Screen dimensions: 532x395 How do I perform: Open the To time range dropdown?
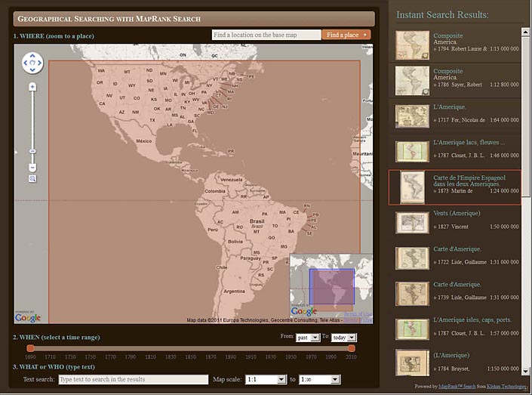tap(343, 338)
